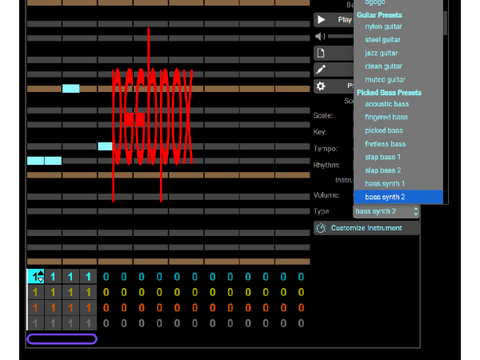
Task: Click the purple loop bar under tracks
Action: pyautogui.click(x=62, y=339)
